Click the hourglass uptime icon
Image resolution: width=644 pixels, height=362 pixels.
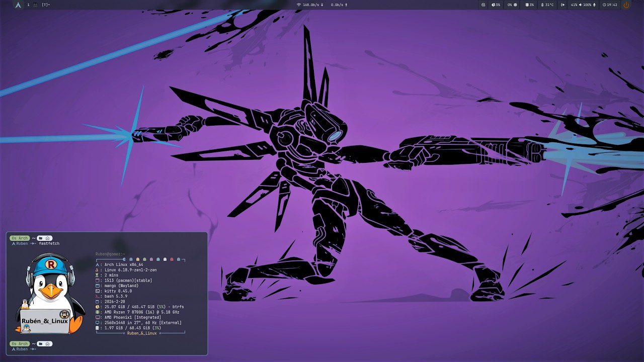coord(98,275)
